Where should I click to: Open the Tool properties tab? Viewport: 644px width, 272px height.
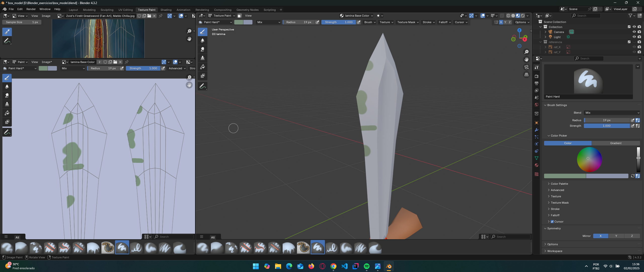coord(537,67)
